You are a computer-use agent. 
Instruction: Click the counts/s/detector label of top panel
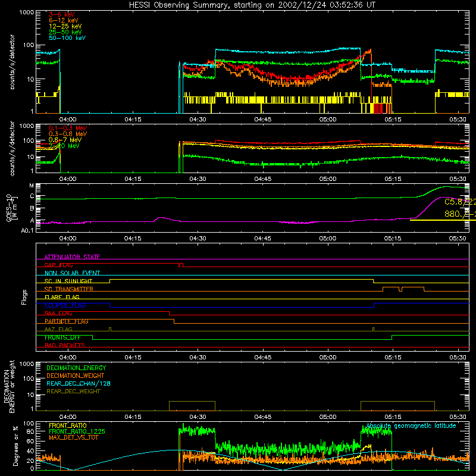point(12,62)
